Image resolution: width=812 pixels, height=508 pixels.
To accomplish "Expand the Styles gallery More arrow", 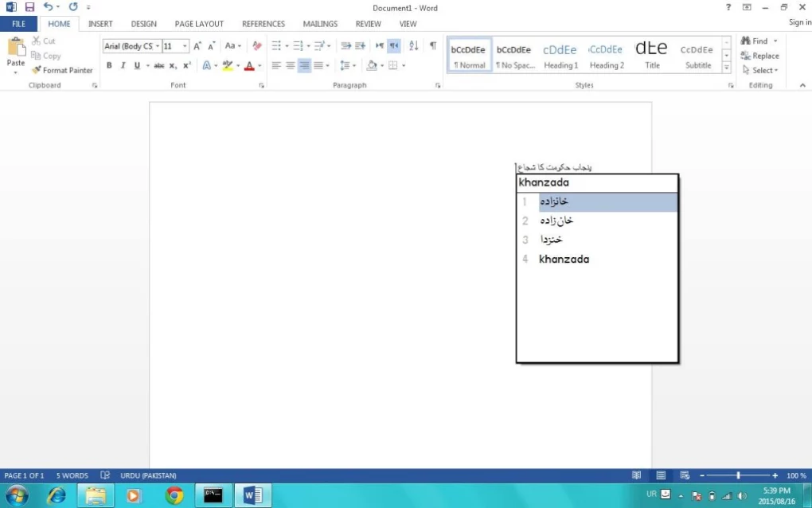I will coord(726,68).
